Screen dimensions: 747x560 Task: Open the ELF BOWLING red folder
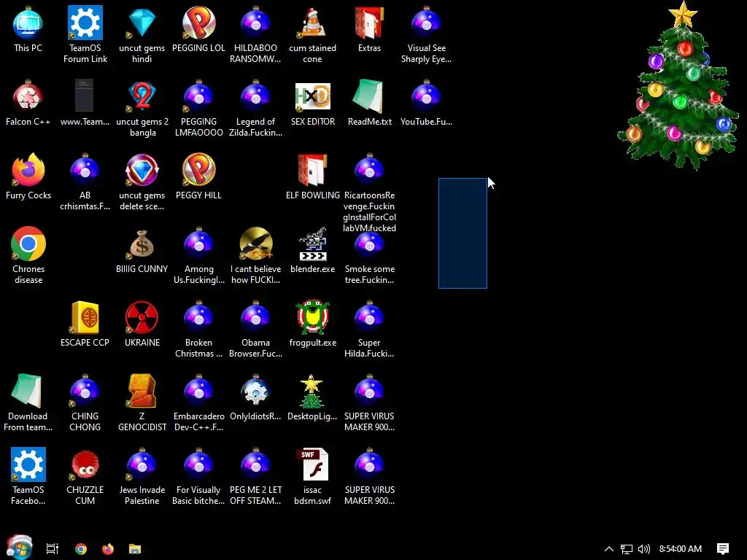click(x=312, y=170)
